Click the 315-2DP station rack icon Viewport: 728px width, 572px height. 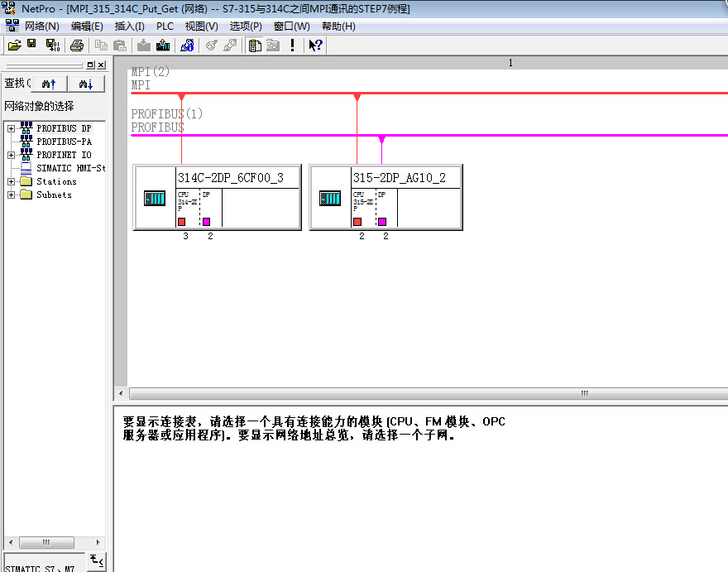click(330, 198)
